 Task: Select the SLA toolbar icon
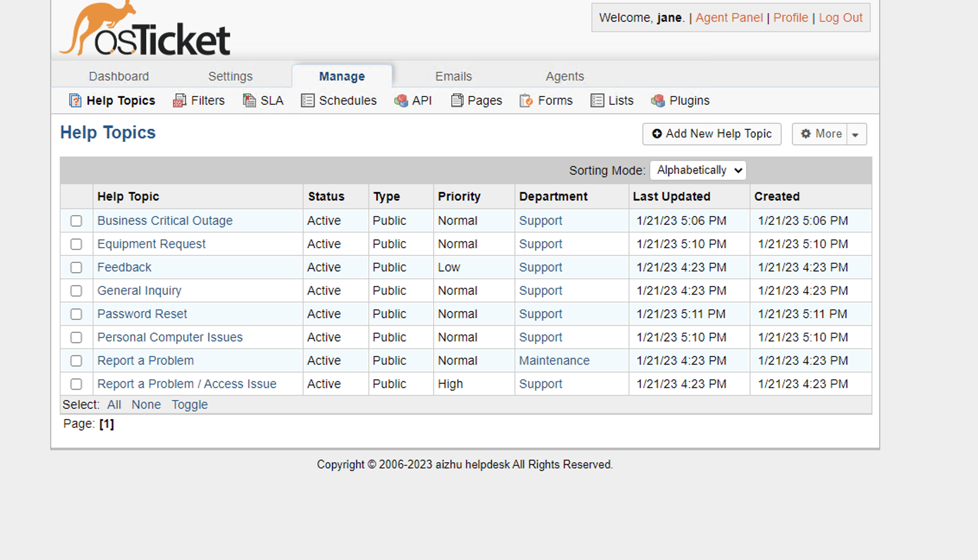pos(249,100)
